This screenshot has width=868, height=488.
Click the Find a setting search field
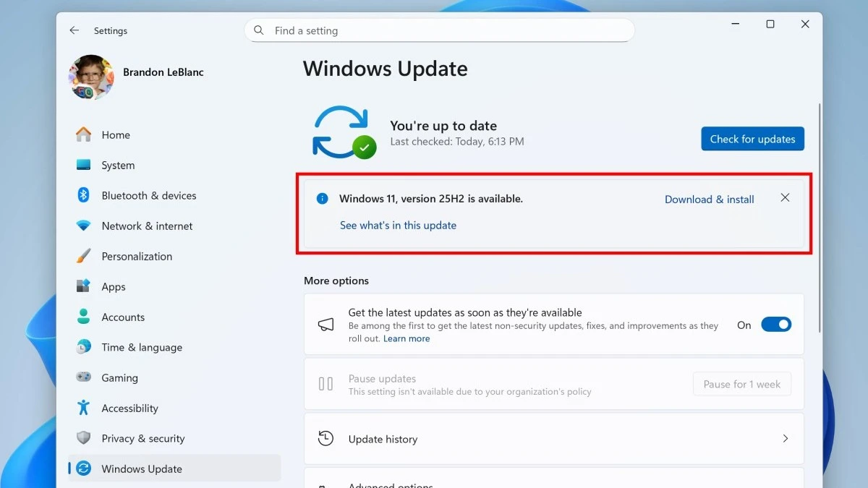pyautogui.click(x=439, y=30)
